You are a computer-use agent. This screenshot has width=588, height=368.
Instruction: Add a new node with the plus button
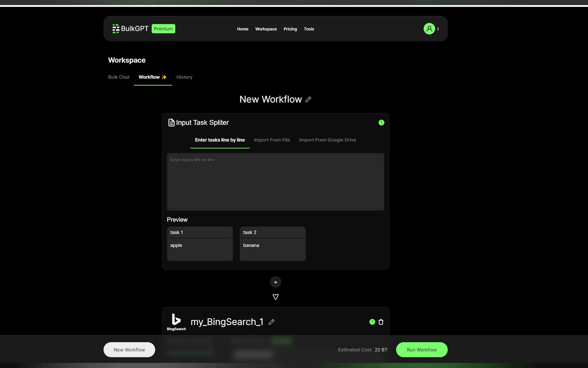(x=275, y=282)
